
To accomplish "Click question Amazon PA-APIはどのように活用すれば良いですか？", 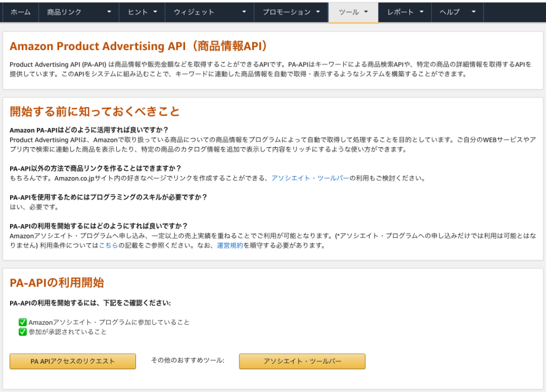I will point(89,130).
